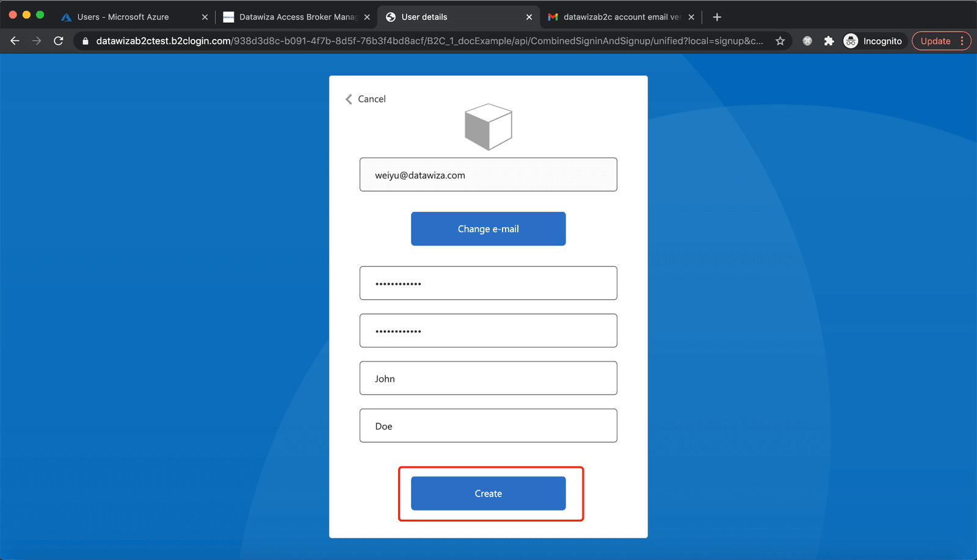Close the Users - Microsoft Azure tab

coord(205,17)
